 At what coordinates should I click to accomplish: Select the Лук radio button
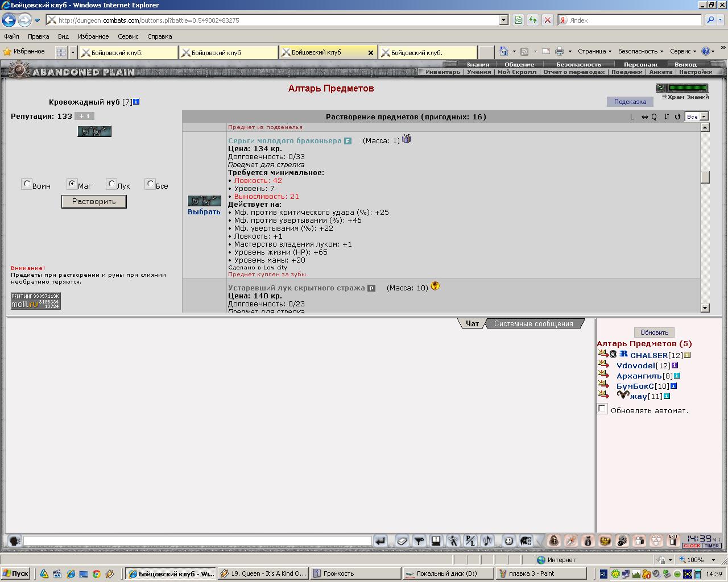(x=111, y=184)
